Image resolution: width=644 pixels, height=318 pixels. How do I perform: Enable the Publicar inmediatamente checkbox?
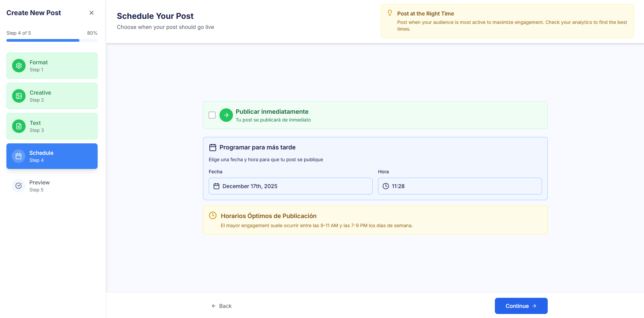coord(212,115)
